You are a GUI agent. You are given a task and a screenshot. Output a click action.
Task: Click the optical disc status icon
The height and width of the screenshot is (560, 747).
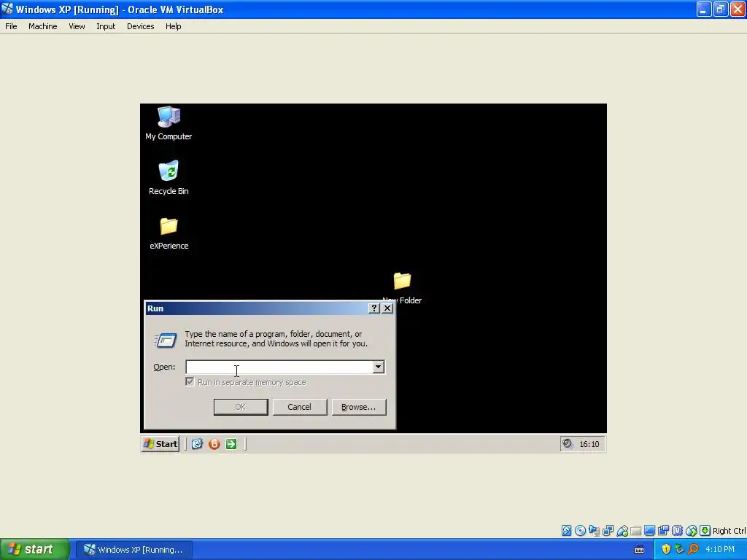pos(580,531)
